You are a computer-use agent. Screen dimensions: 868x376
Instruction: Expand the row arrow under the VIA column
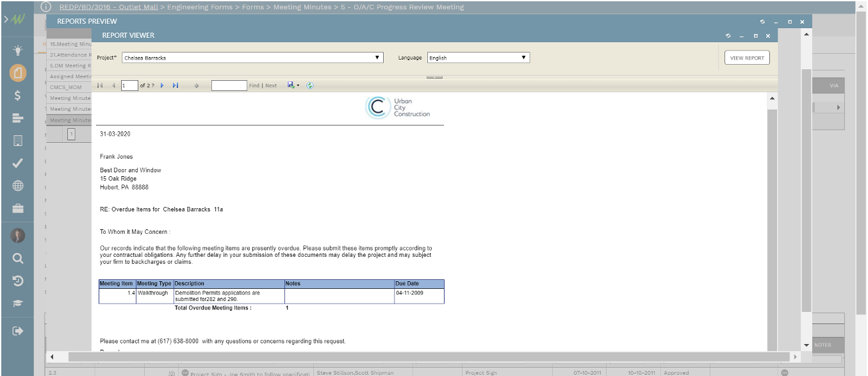click(839, 108)
